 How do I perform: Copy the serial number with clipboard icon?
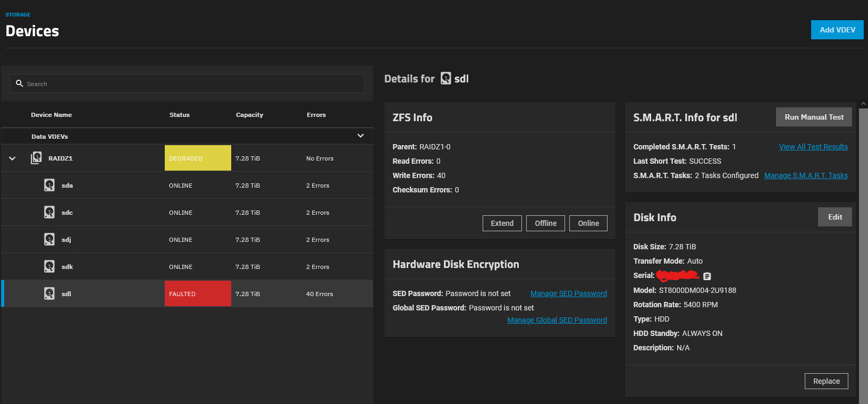(x=707, y=276)
